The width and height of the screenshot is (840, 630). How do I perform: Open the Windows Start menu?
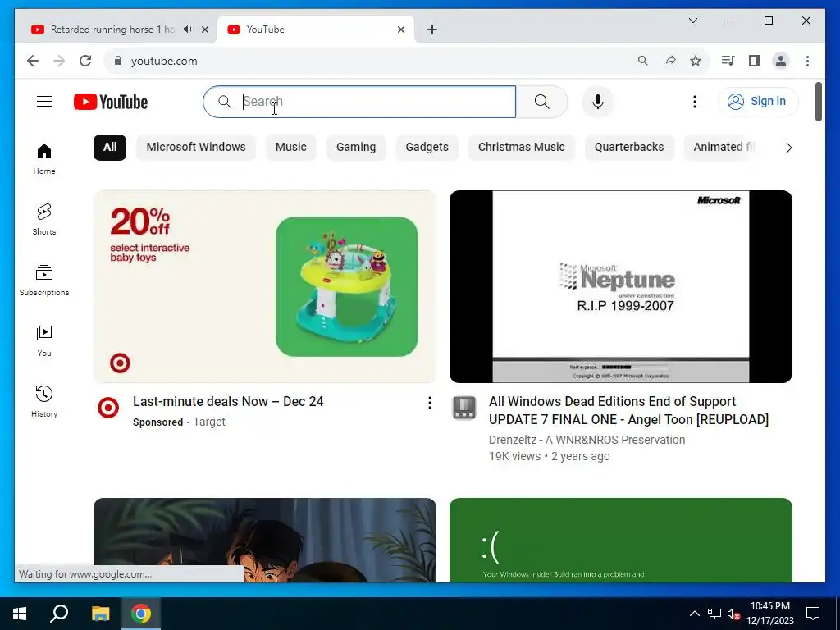tap(20, 614)
